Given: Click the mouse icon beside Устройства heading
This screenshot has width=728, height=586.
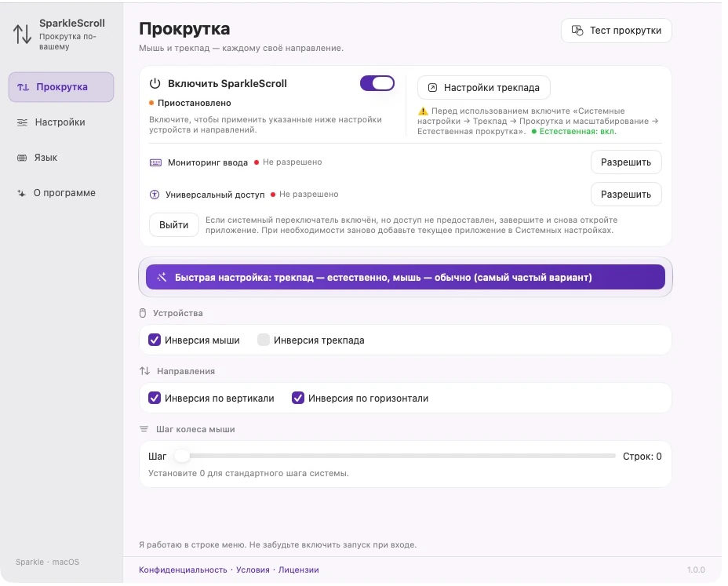Looking at the screenshot, I should pyautogui.click(x=143, y=314).
